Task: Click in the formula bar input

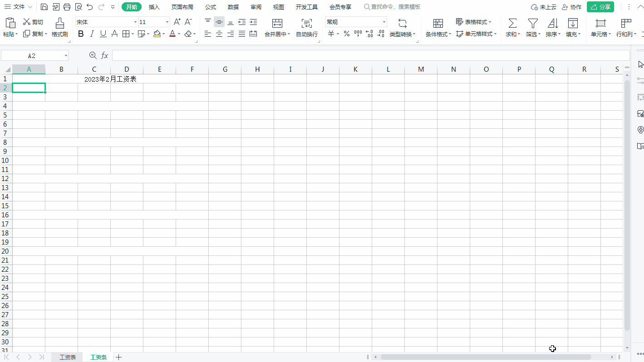Action: click(x=371, y=55)
